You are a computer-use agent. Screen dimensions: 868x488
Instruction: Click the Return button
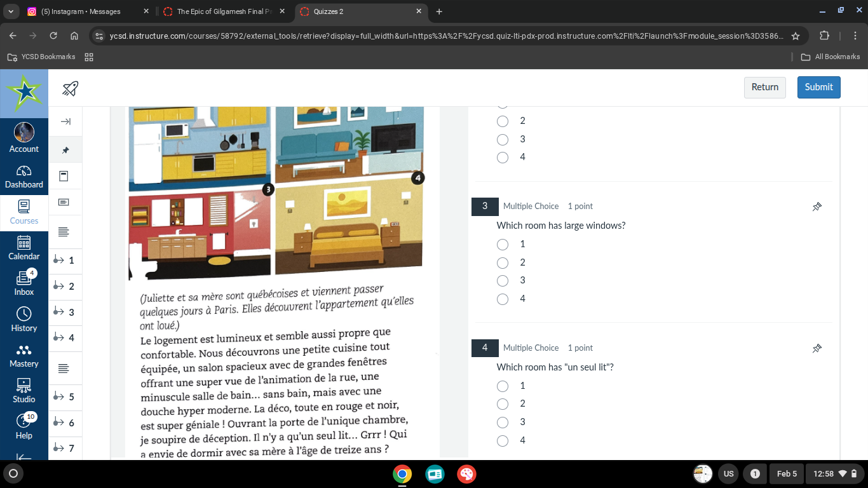click(764, 87)
